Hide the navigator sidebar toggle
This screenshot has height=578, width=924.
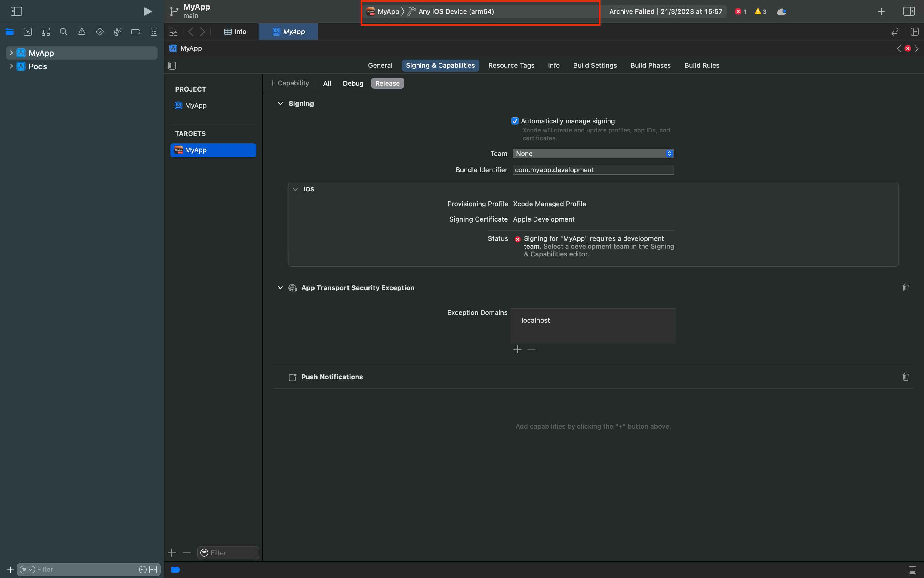16,11
